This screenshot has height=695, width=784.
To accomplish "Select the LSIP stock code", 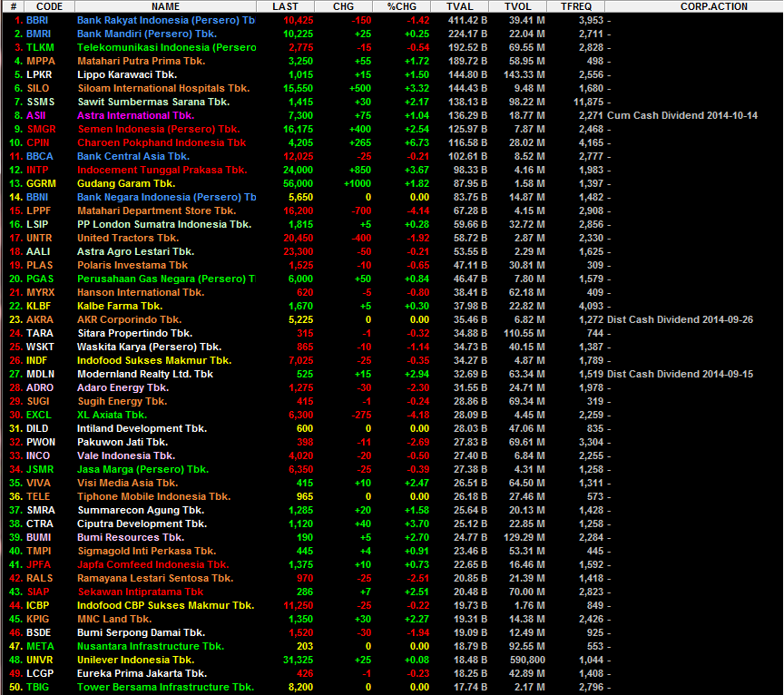I will tap(37, 224).
